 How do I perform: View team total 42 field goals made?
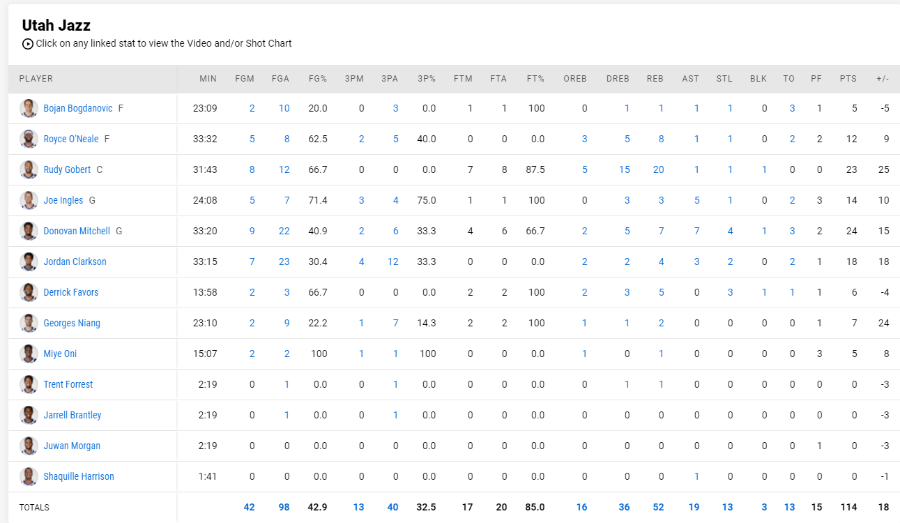click(249, 507)
